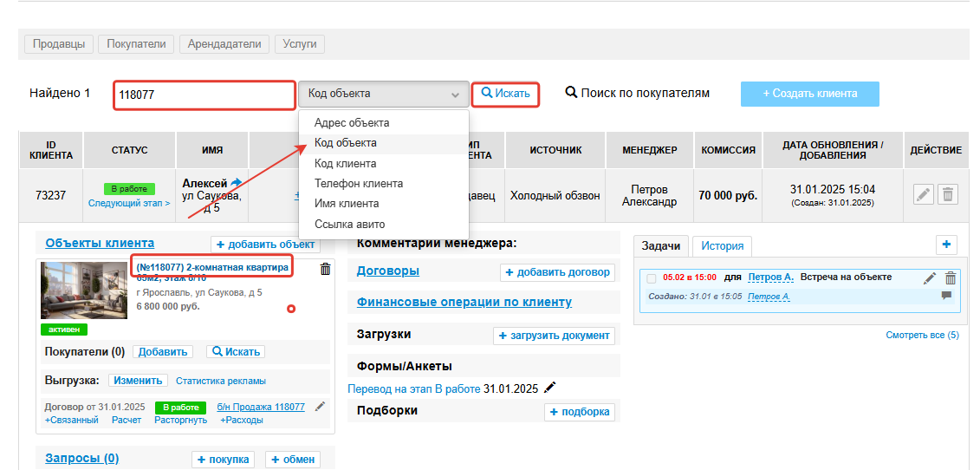The image size is (980, 470).
Task: Open 'Финансовые операции по клиенту' link
Action: point(464,302)
